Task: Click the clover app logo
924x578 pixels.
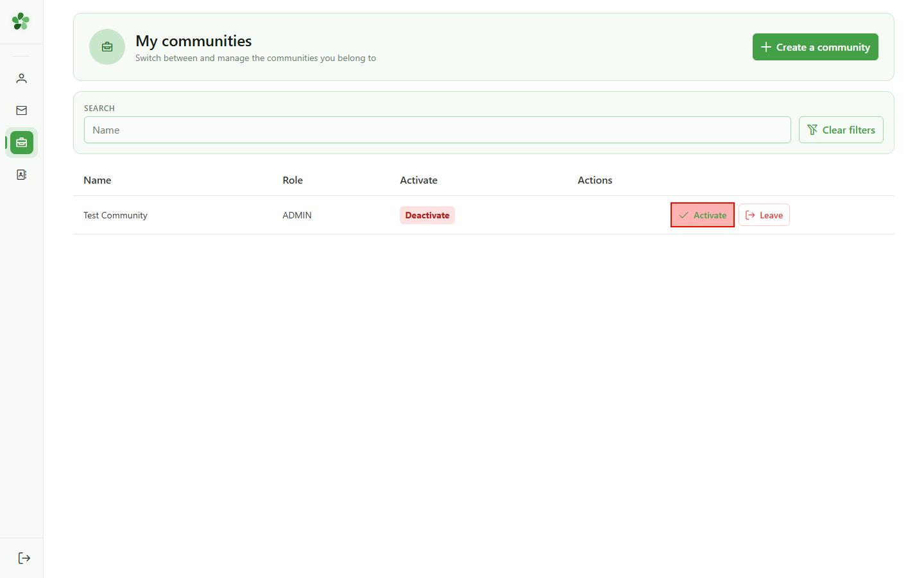Action: click(x=21, y=21)
